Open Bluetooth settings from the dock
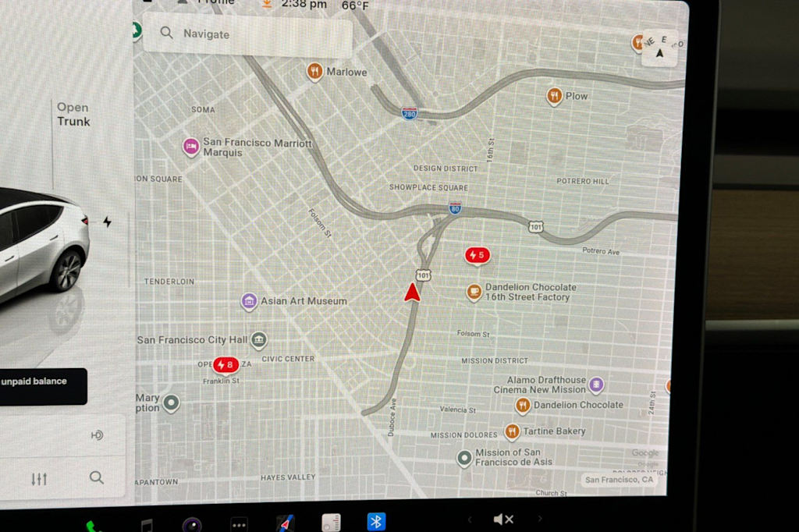The height and width of the screenshot is (532, 799). pyautogui.click(x=377, y=521)
